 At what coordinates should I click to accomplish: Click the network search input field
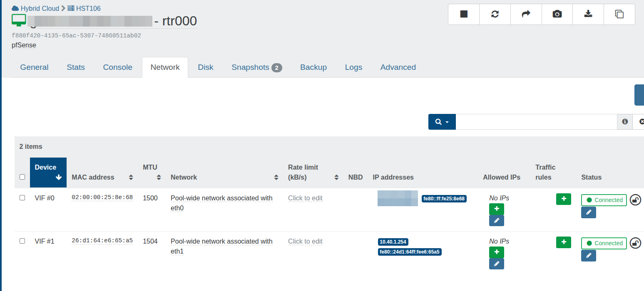(x=536, y=122)
